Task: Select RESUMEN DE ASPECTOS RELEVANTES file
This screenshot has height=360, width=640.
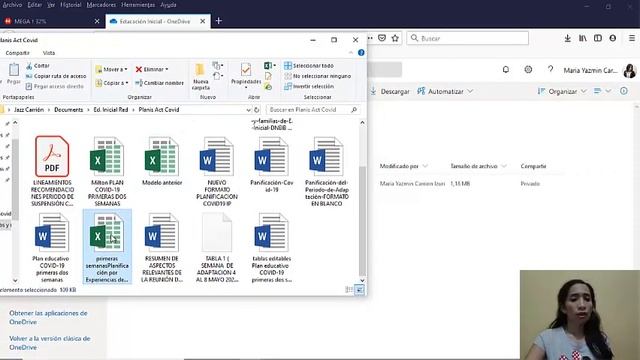Action: [x=162, y=247]
